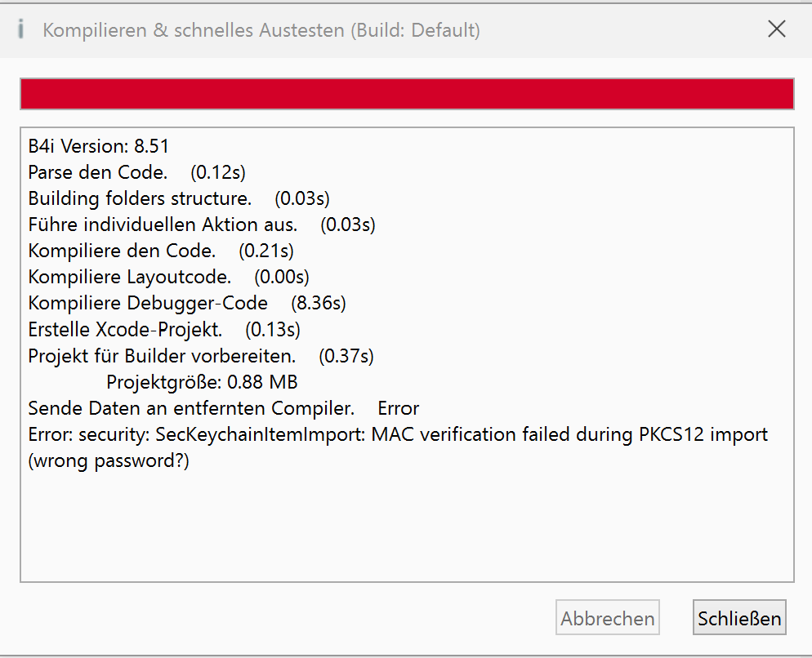Click the 'Erstelle Xcode-Projekt.' log line
Screen dimensions: 812x658
pos(125,329)
